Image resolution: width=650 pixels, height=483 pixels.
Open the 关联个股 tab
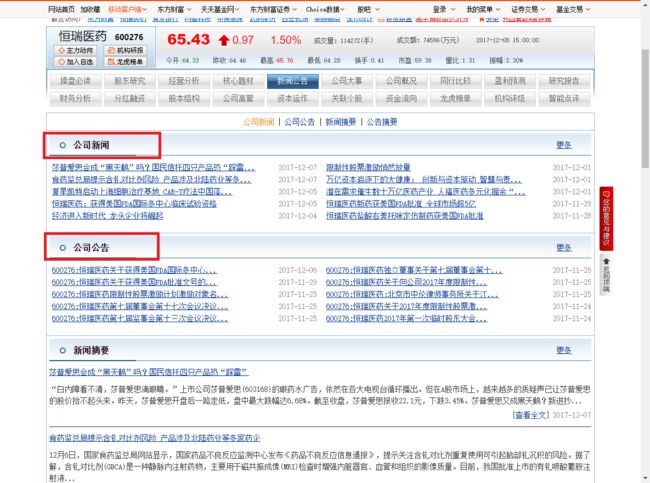[x=347, y=99]
